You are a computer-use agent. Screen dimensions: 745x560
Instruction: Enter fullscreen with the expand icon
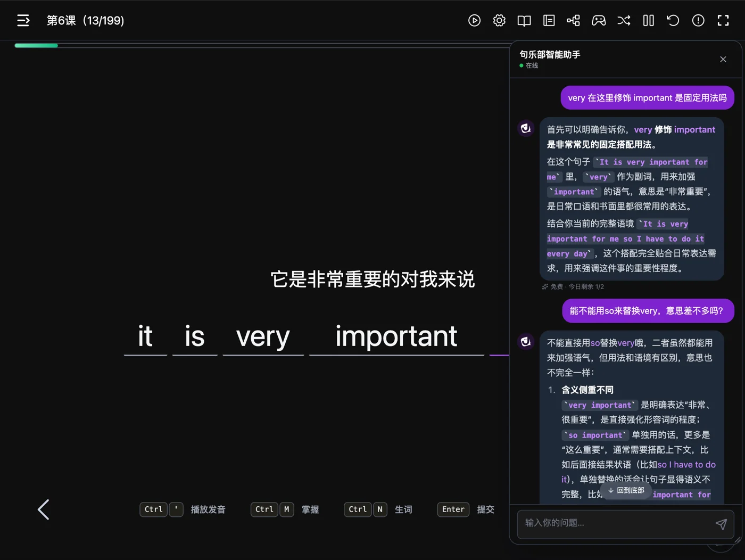point(723,20)
